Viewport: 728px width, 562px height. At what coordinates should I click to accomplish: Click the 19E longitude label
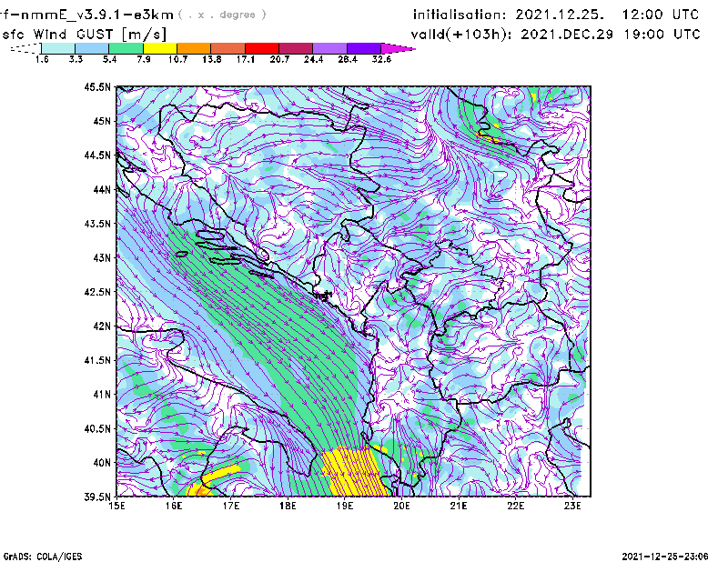[345, 506]
